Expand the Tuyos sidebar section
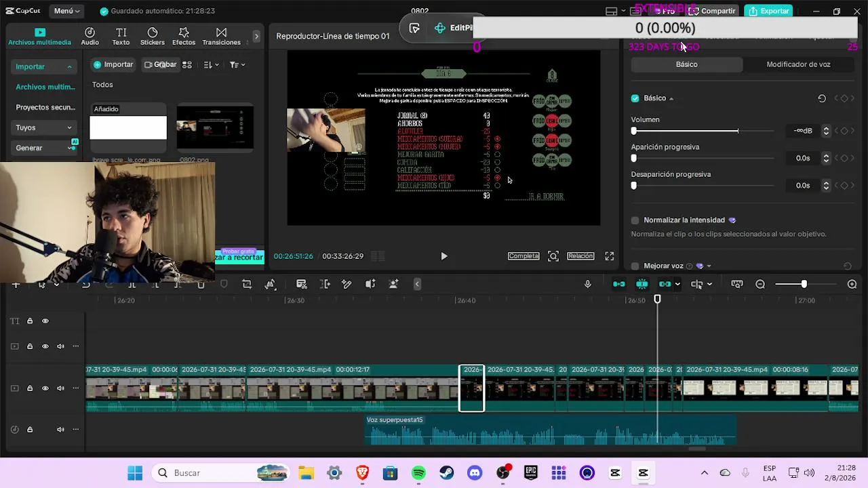The image size is (868, 488). (x=45, y=127)
